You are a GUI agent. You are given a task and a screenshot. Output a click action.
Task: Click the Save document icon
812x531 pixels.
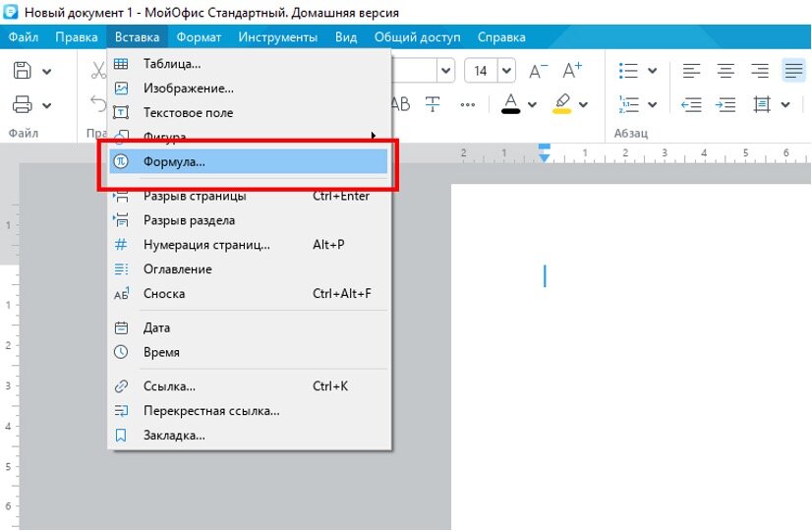[23, 71]
